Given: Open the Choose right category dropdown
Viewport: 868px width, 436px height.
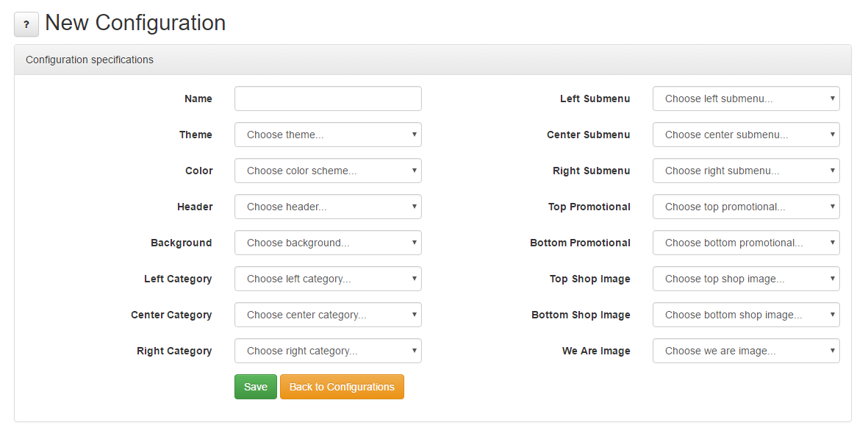Looking at the screenshot, I should point(328,351).
